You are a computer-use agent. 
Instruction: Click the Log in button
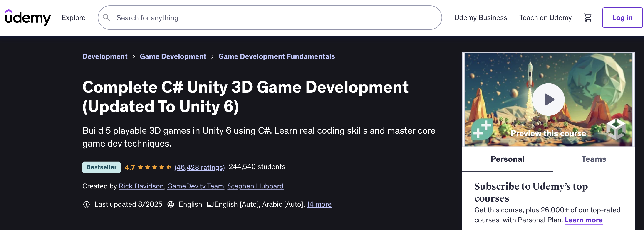(x=622, y=18)
